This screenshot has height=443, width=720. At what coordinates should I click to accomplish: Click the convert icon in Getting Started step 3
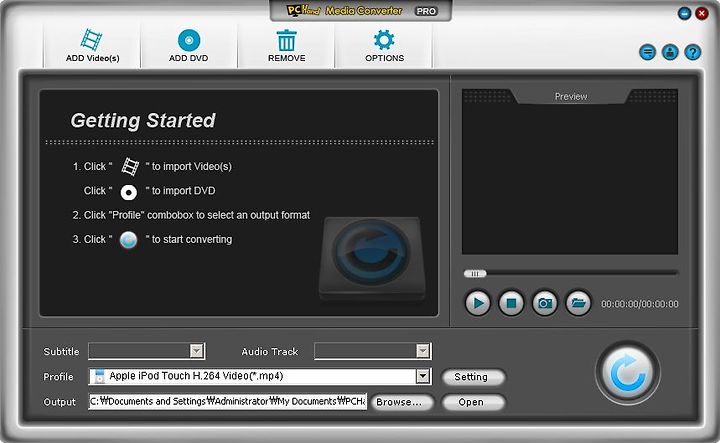click(x=129, y=240)
